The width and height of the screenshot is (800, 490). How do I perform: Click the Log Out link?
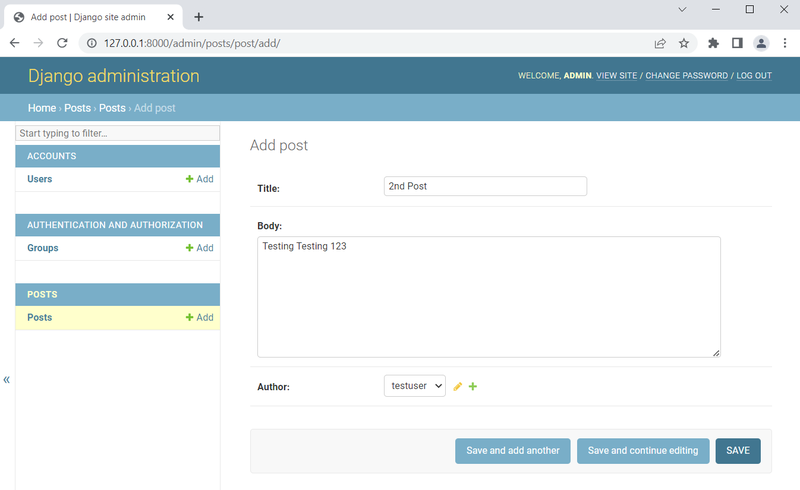tap(754, 76)
